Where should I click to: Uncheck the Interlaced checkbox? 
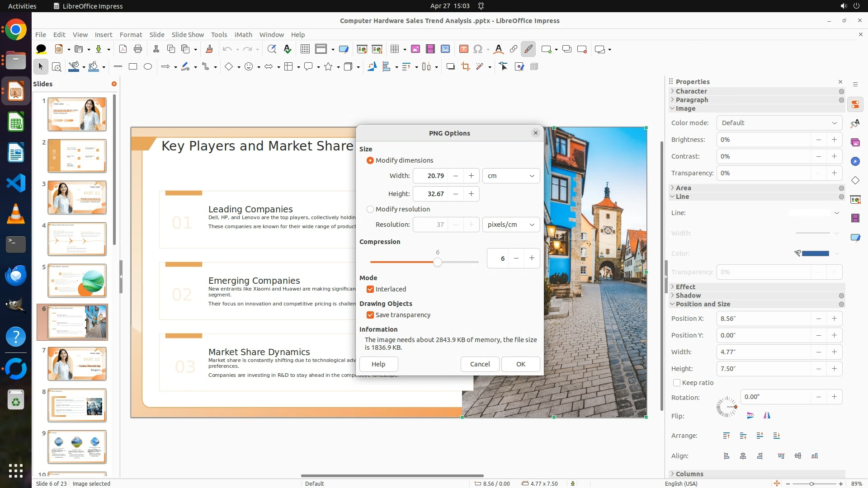pyautogui.click(x=370, y=289)
